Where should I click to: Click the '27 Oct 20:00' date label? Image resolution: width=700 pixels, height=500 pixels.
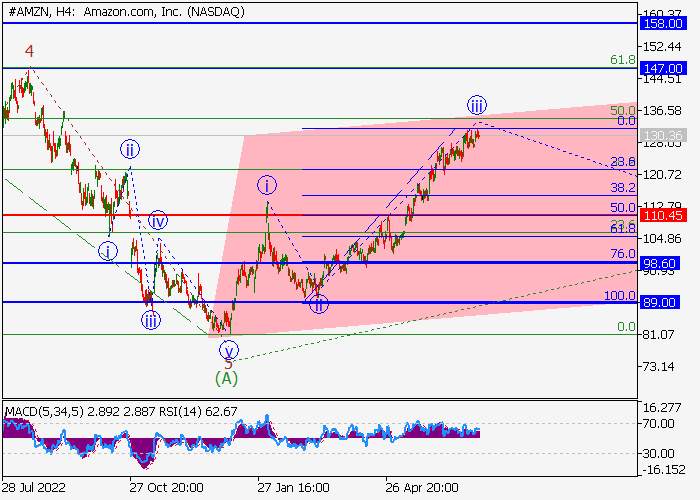(x=167, y=487)
